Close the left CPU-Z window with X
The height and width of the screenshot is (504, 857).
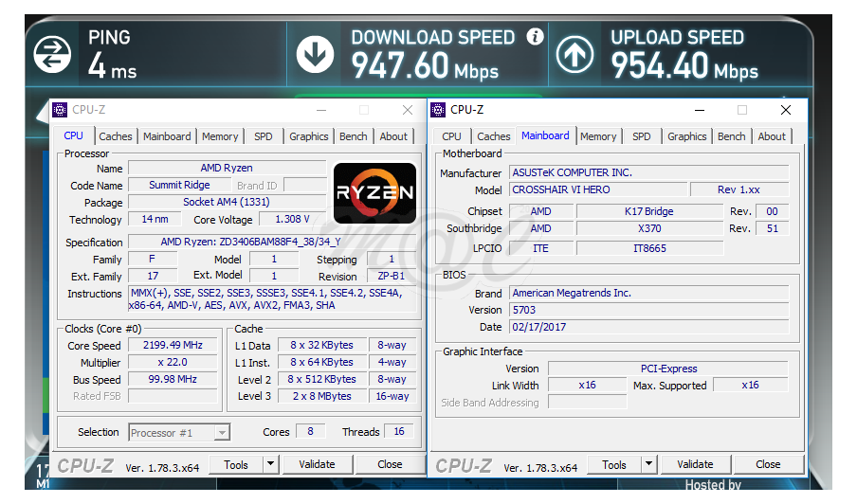click(408, 110)
